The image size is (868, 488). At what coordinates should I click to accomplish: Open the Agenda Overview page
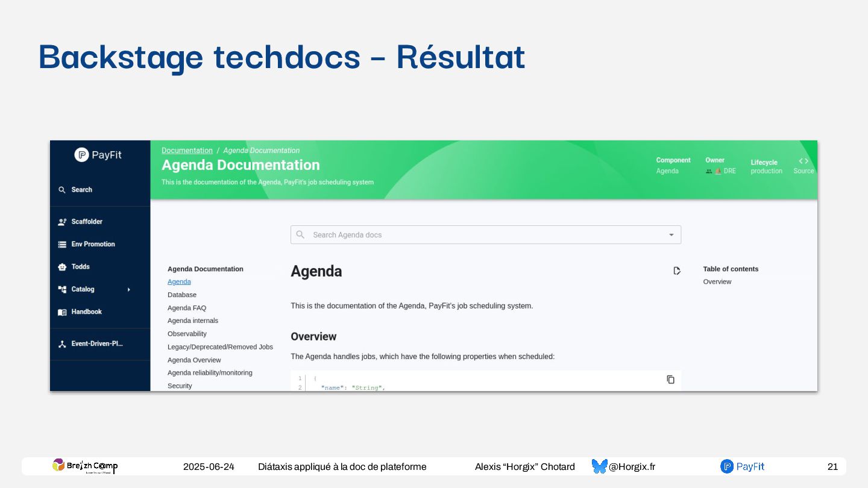[194, 360]
